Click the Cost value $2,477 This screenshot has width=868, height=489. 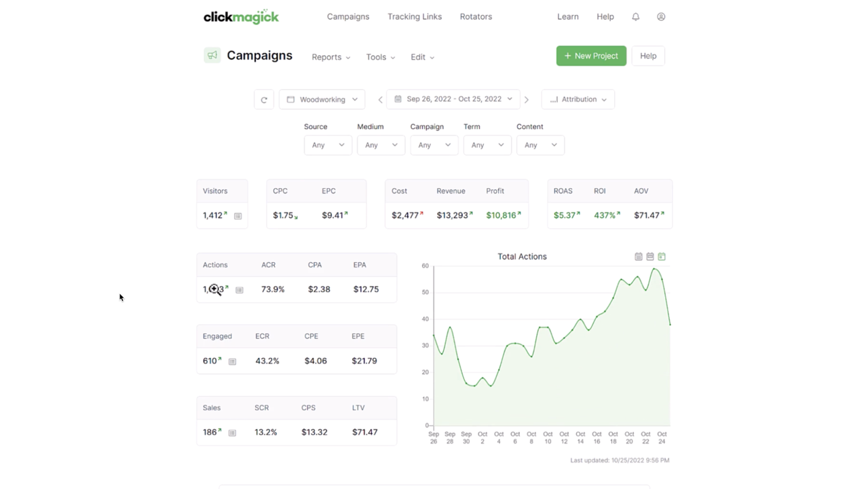pyautogui.click(x=404, y=215)
